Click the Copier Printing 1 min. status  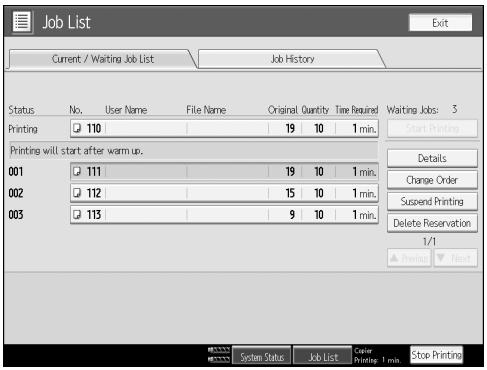(377, 355)
